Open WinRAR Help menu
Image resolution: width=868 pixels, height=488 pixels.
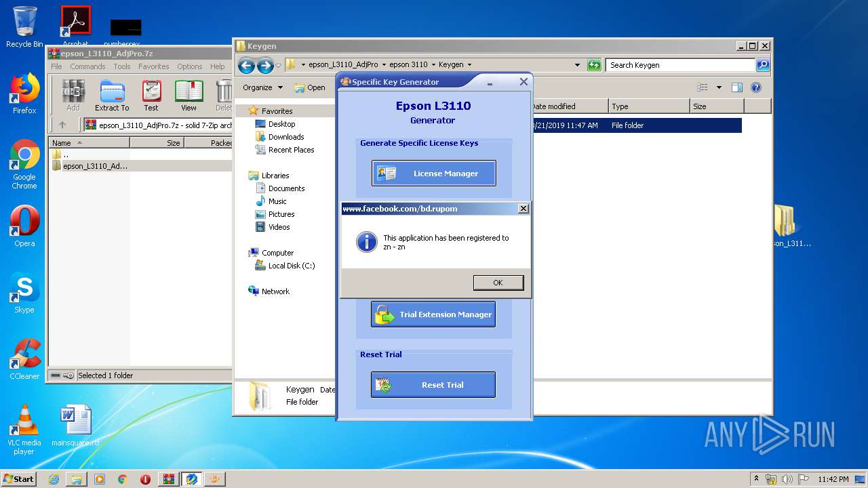217,66
